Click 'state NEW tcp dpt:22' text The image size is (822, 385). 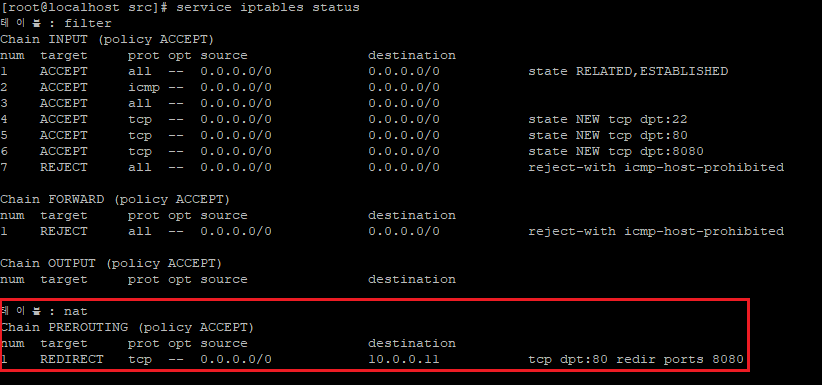pyautogui.click(x=608, y=120)
